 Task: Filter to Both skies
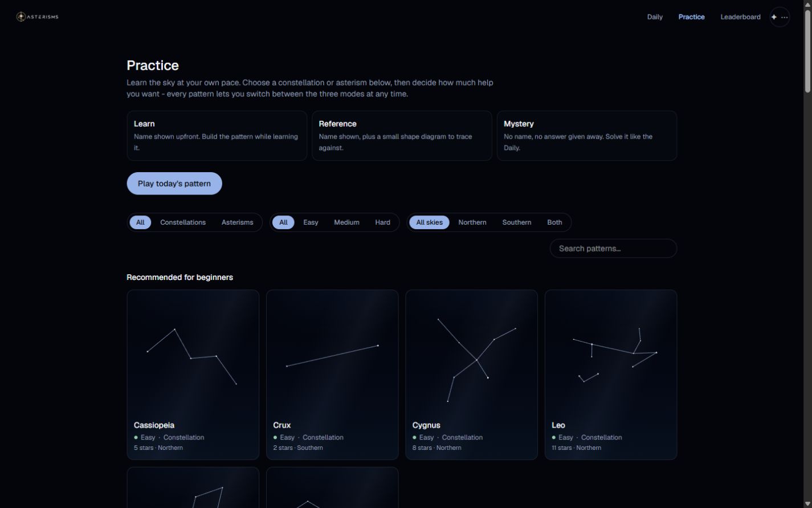point(554,222)
